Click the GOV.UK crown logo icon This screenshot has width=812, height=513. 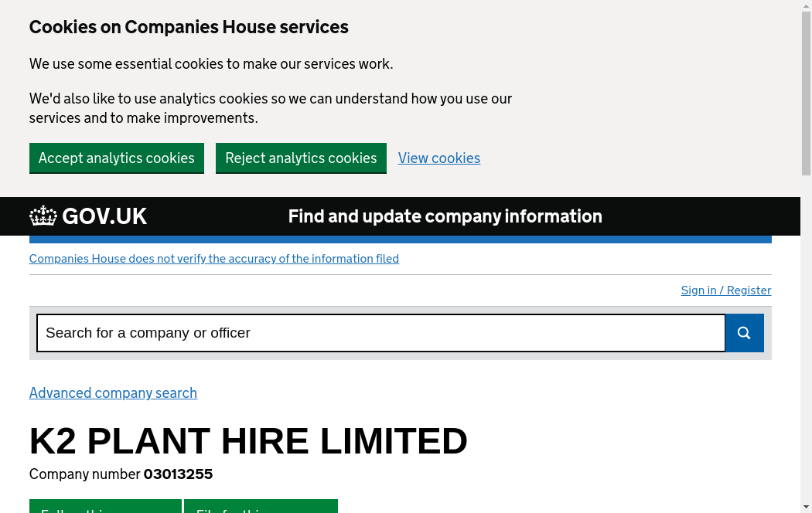point(43,216)
